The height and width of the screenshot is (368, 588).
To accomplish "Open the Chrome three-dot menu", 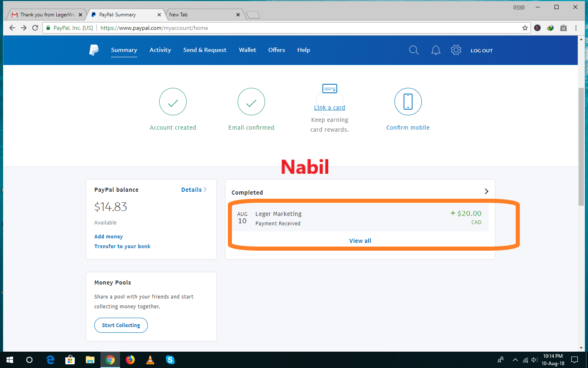I will 576,28.
